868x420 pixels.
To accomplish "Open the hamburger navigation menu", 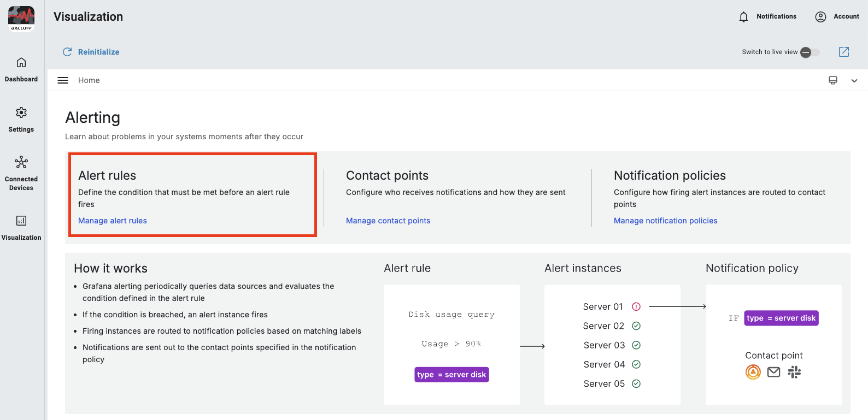I will [x=63, y=80].
